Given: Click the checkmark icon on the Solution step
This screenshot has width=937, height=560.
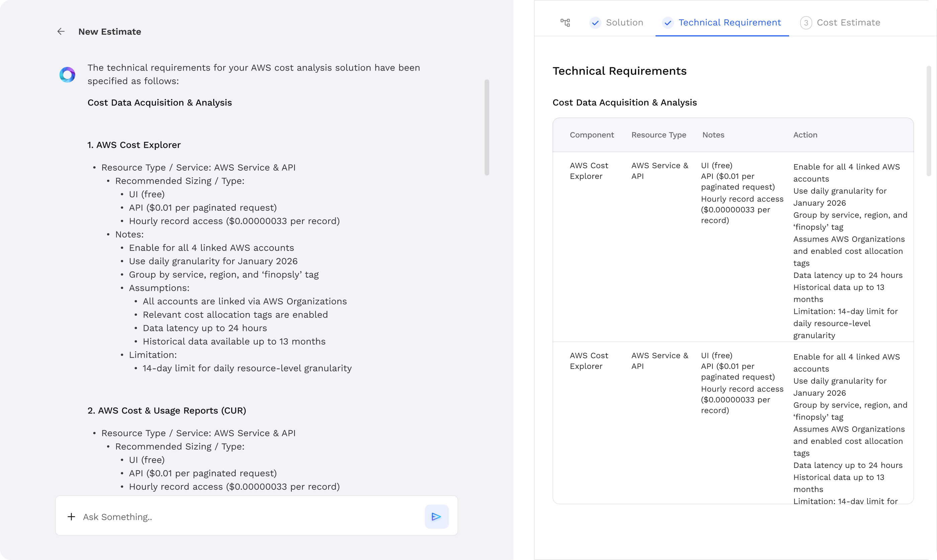Looking at the screenshot, I should tap(595, 23).
